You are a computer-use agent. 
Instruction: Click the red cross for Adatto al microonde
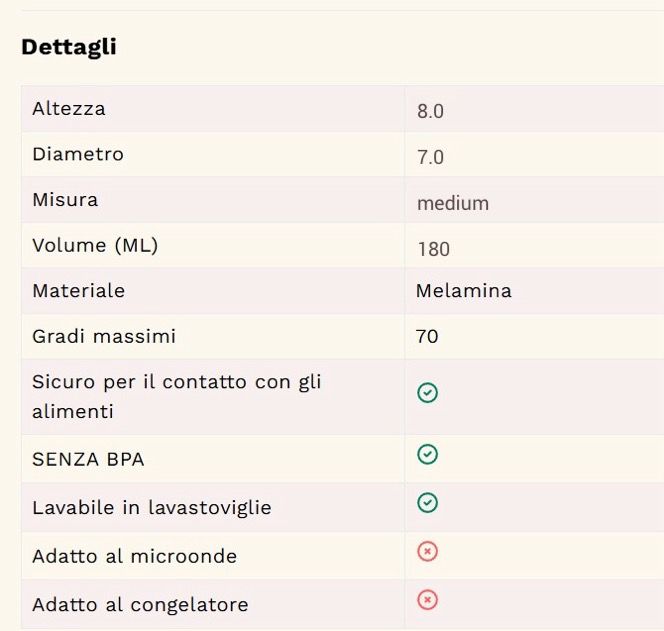[427, 552]
